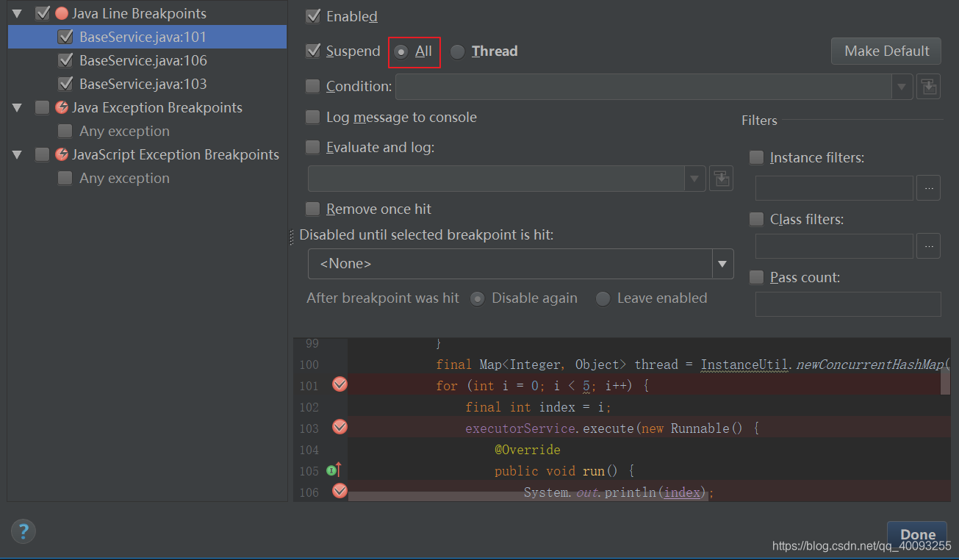
Task: Enable Remove once hit checkbox
Action: click(313, 209)
